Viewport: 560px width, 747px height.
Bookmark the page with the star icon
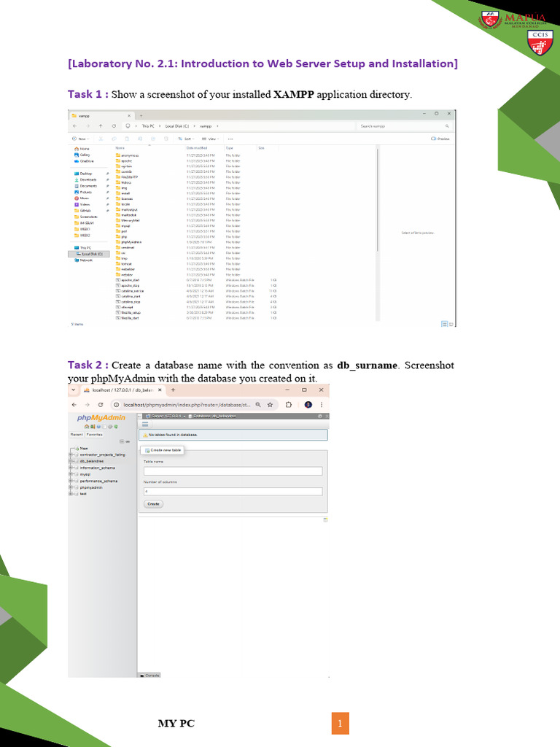pyautogui.click(x=270, y=404)
